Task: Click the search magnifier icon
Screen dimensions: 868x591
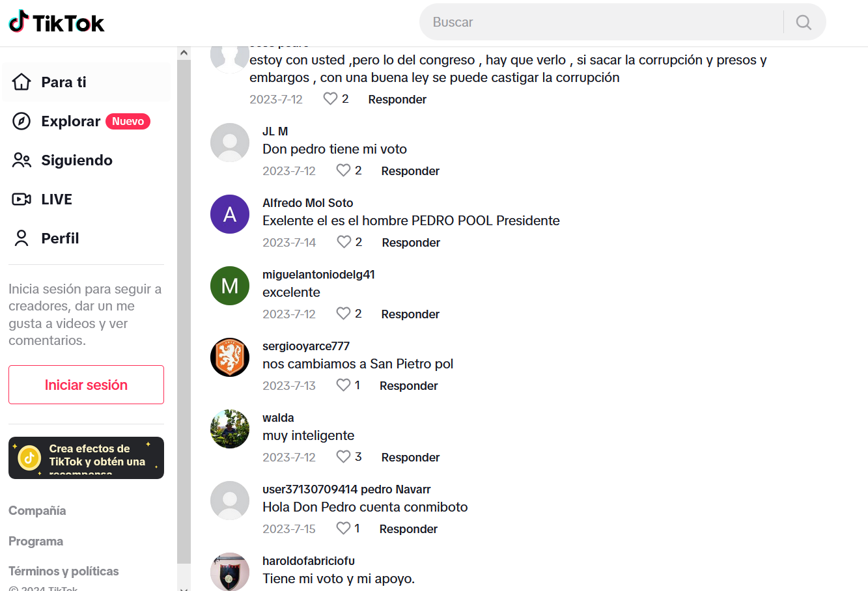Action: 804,22
